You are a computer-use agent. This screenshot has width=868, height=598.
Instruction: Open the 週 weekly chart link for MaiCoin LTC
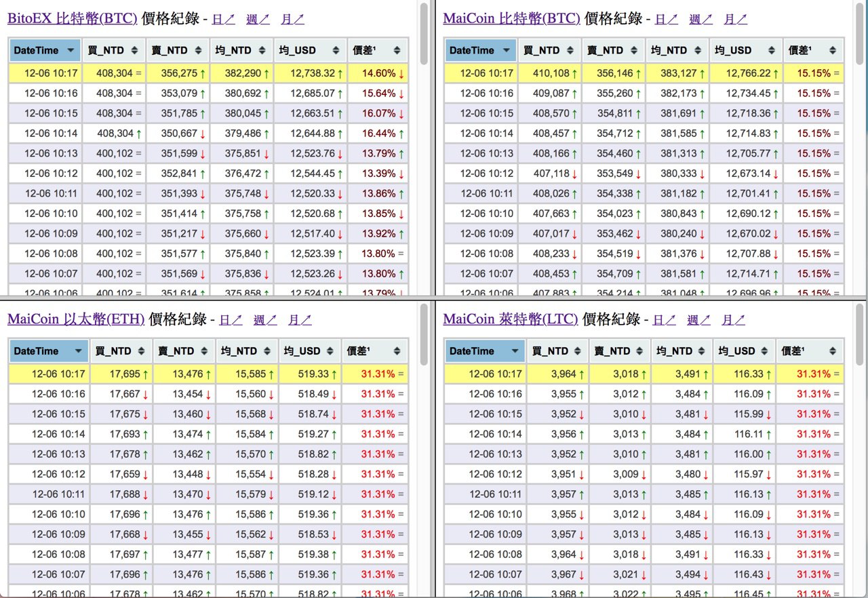point(698,320)
